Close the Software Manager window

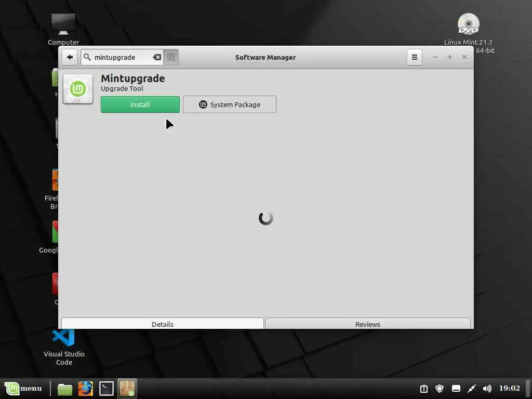pyautogui.click(x=464, y=57)
